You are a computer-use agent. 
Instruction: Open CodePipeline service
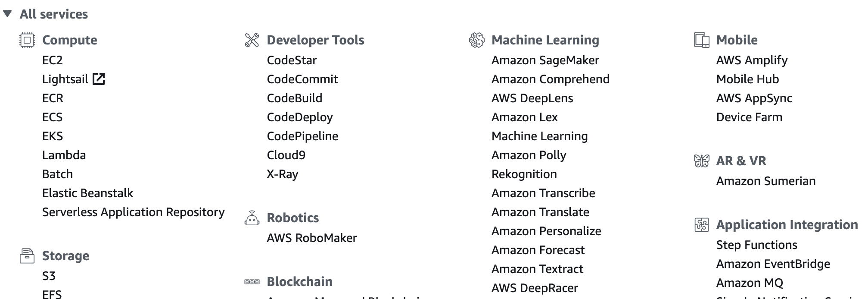click(302, 136)
